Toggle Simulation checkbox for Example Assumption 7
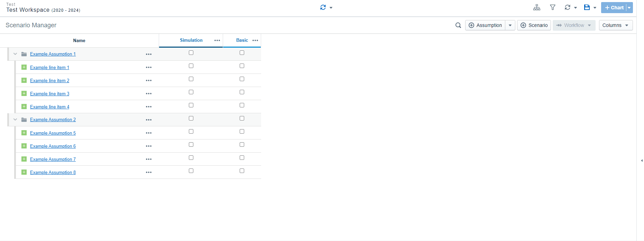 (191, 158)
